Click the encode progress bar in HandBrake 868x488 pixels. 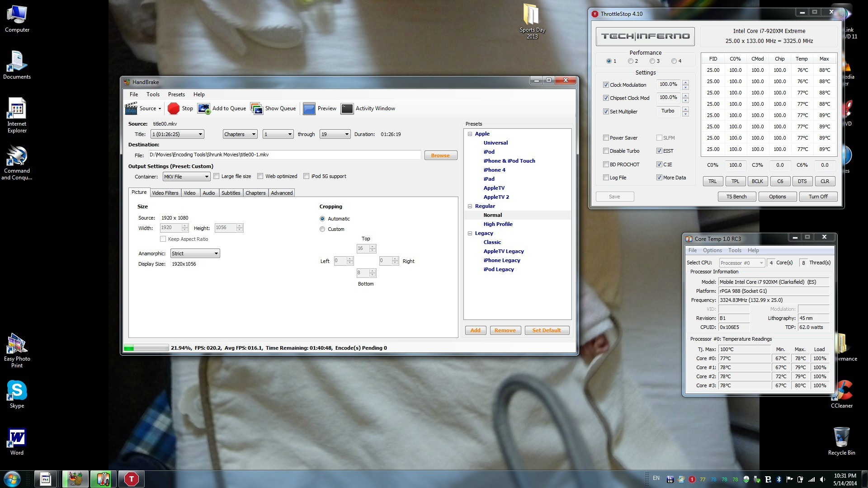coord(146,348)
